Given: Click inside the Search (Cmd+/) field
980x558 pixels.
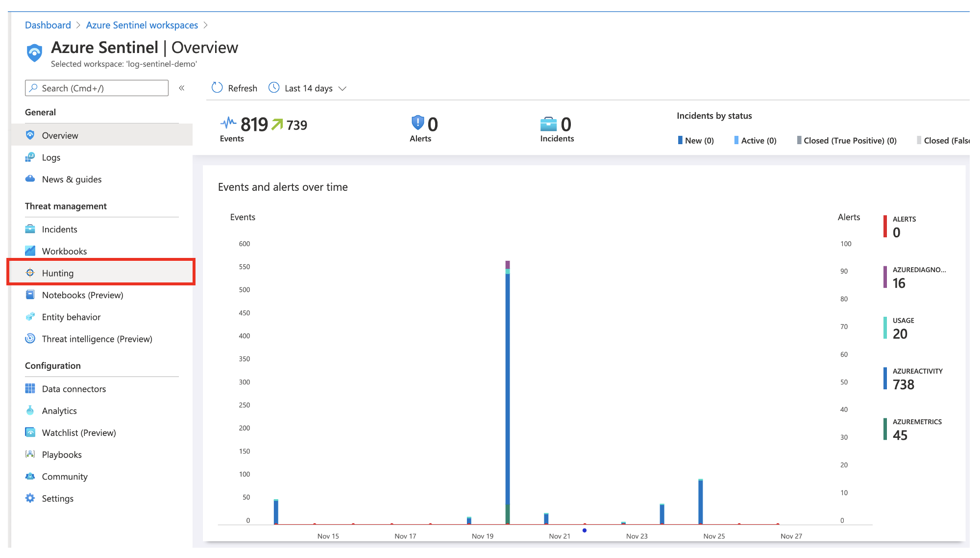Looking at the screenshot, I should (x=97, y=88).
